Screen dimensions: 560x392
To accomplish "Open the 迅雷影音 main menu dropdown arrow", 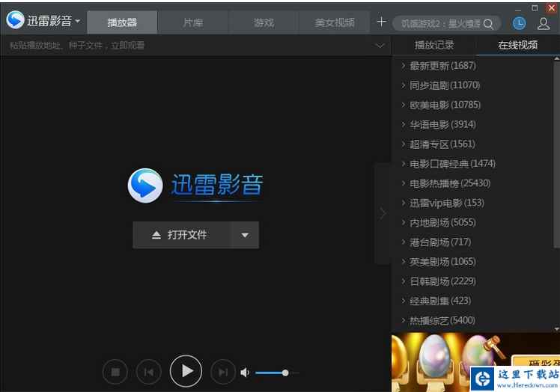I will [x=78, y=21].
